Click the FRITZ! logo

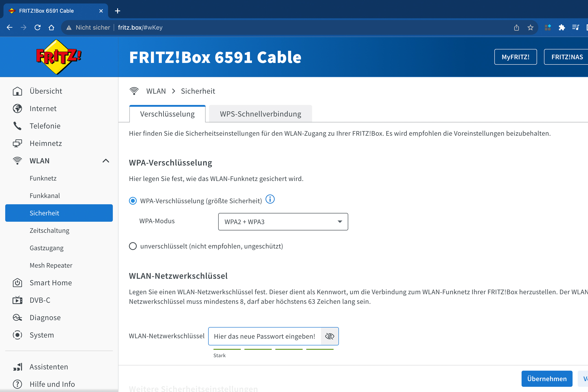[59, 57]
